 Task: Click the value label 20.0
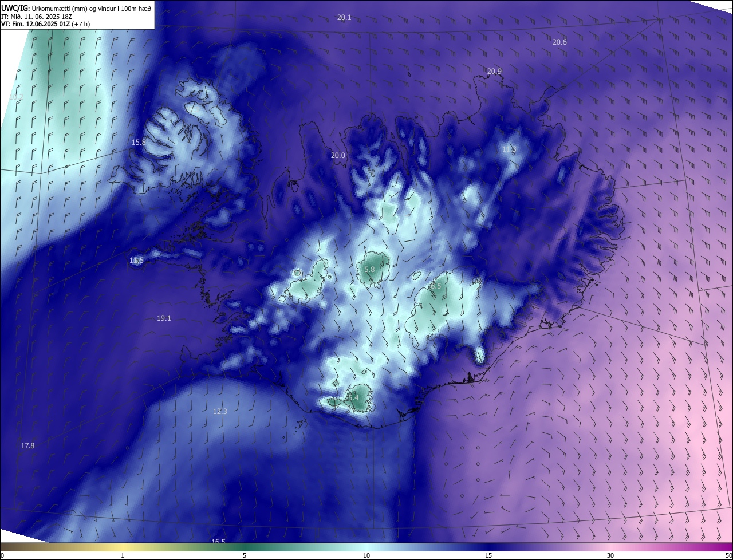click(x=338, y=155)
